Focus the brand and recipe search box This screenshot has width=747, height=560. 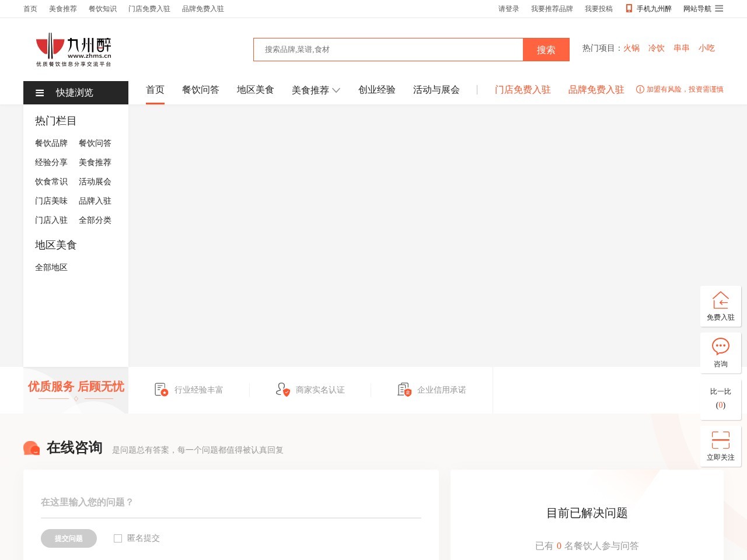point(388,50)
